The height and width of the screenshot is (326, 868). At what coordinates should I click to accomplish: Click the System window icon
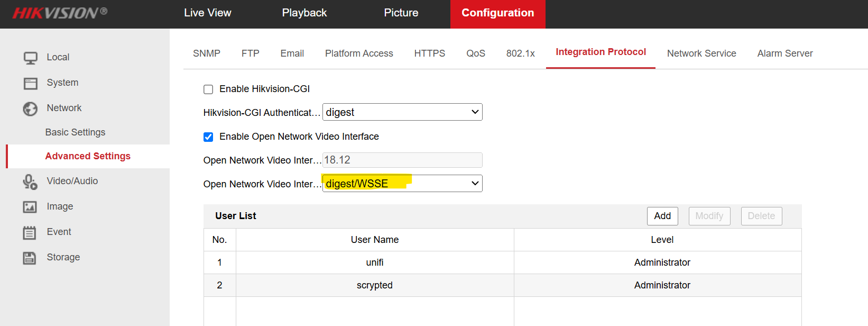click(30, 83)
